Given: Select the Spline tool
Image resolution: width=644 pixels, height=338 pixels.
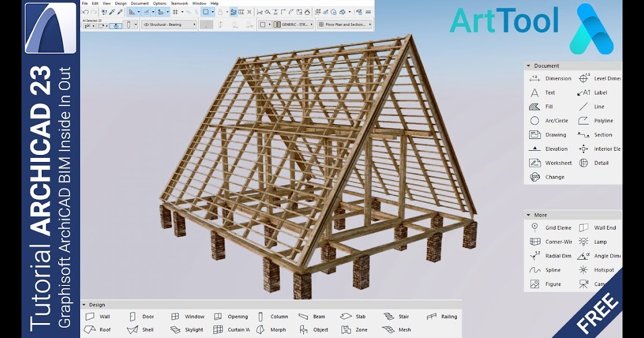Looking at the screenshot, I should point(545,270).
